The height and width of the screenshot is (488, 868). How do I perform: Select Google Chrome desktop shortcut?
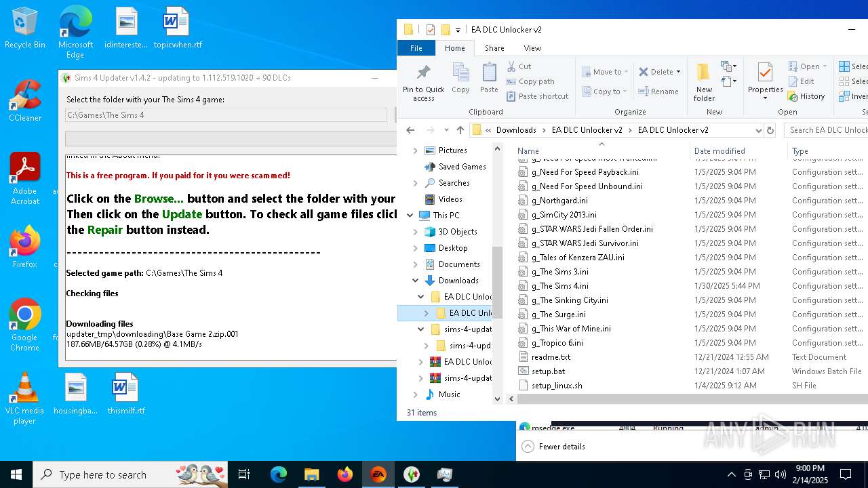click(x=25, y=325)
